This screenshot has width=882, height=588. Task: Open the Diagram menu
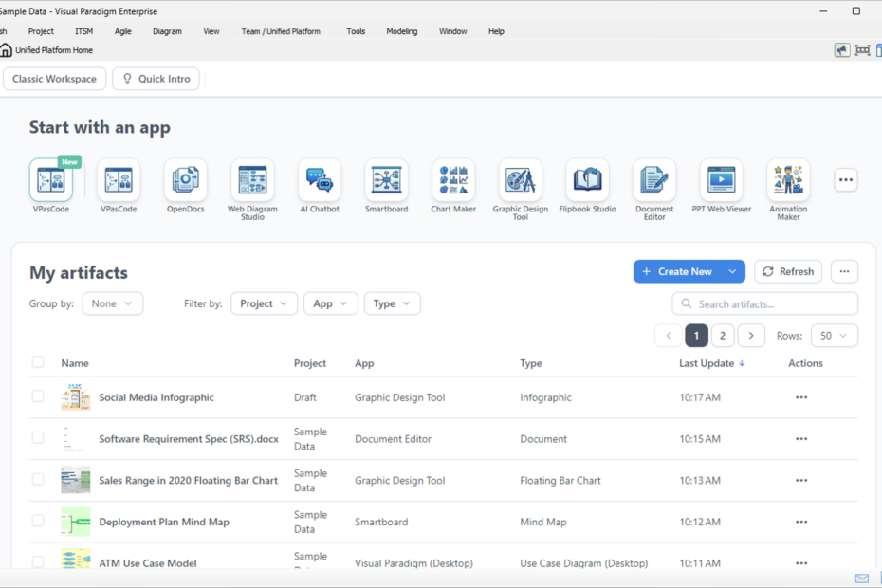pos(167,31)
